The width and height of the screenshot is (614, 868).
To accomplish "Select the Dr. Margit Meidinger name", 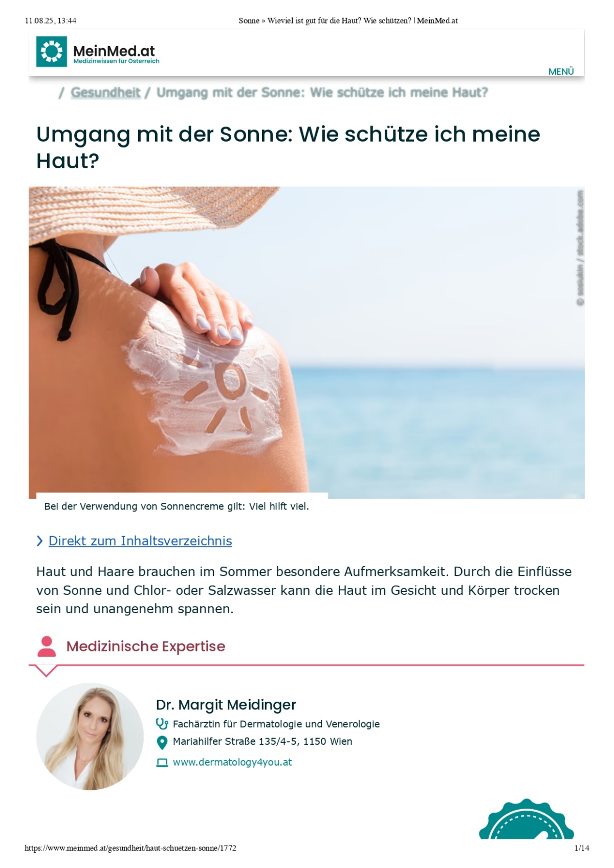I will (x=226, y=705).
